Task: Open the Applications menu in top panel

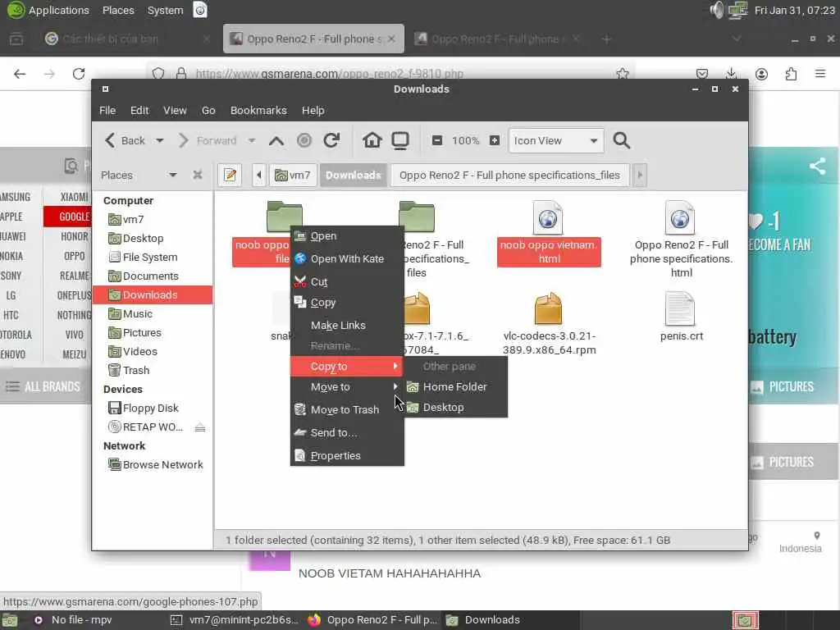Action: (x=48, y=10)
